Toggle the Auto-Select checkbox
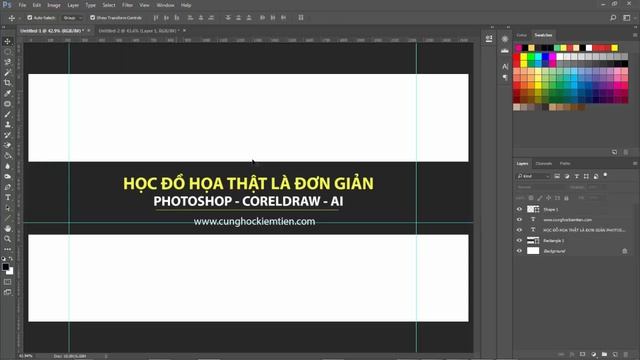The width and height of the screenshot is (640, 360). click(x=29, y=18)
